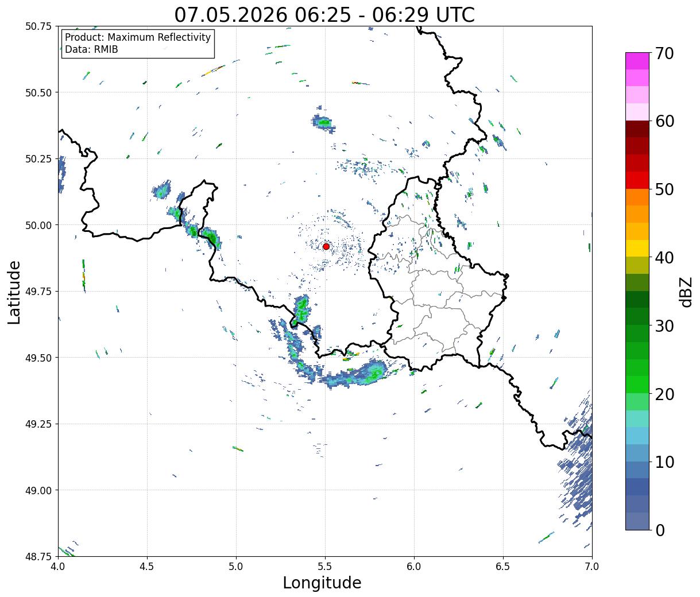Click the 50.75 latitude tick label
The width and height of the screenshot is (700, 597).
(38, 26)
